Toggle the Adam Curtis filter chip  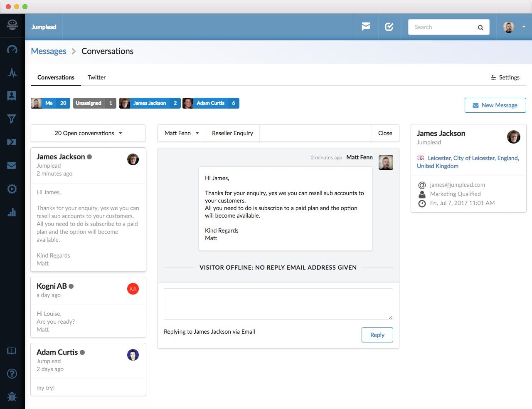(211, 103)
